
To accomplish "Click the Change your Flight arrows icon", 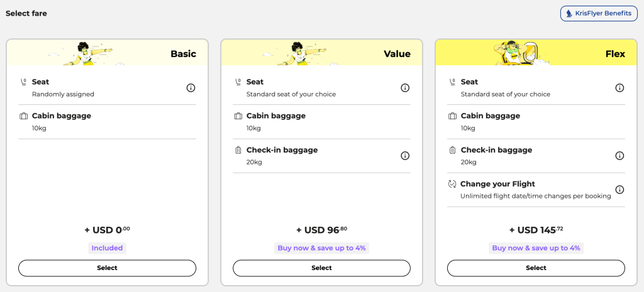I will pos(452,184).
